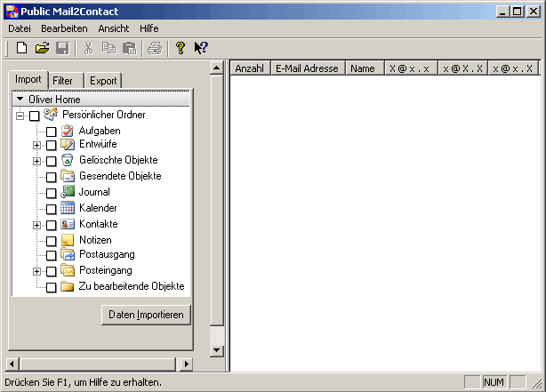Viewport: 546px width, 392px height.
Task: Check the Gesendete Objekte checkbox
Action: 52,177
